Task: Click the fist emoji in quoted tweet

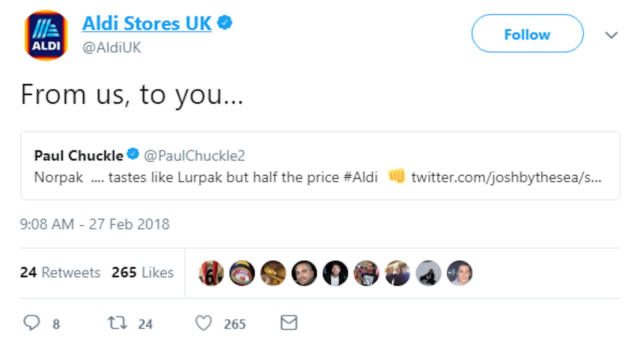Action: pyautogui.click(x=396, y=176)
